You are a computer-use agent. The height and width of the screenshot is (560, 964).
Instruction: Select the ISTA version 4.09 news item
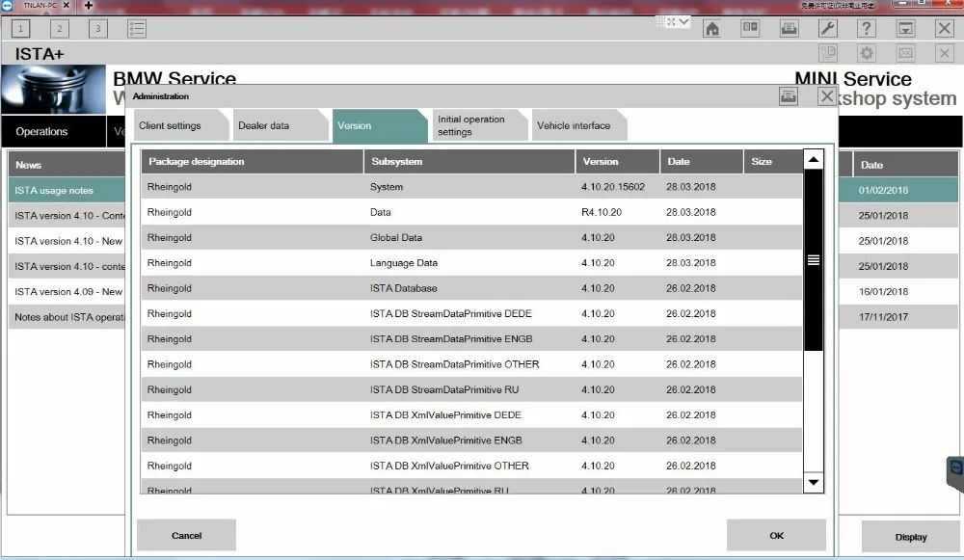coord(67,292)
